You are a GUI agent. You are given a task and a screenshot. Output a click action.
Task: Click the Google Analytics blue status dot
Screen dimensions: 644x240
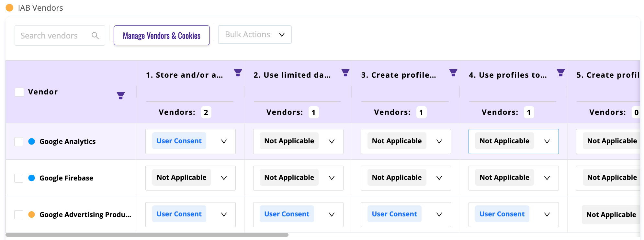[32, 141]
